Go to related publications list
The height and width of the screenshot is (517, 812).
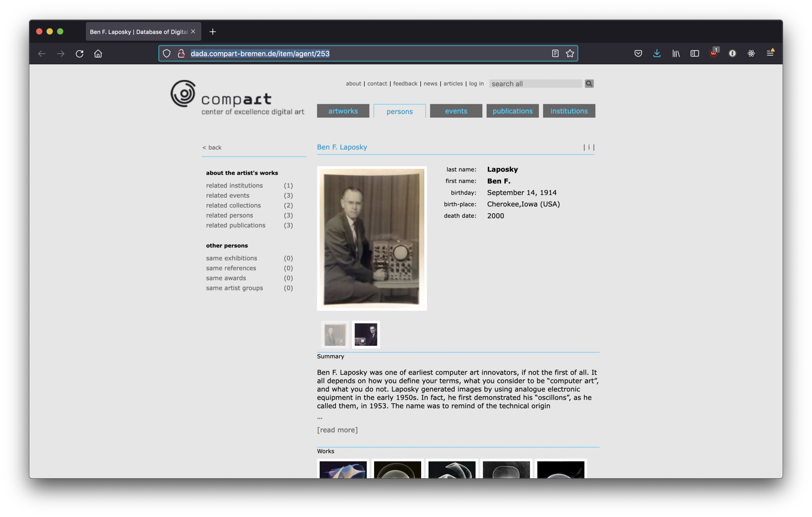click(x=236, y=225)
